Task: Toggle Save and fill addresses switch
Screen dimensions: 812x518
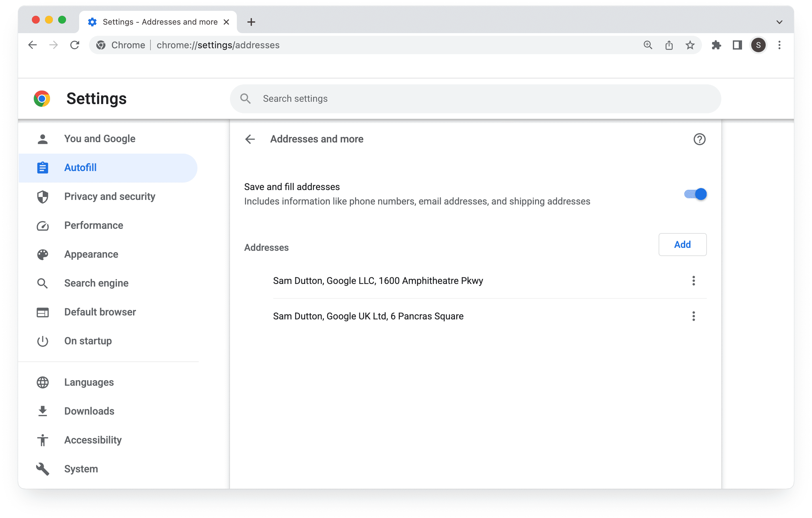Action: click(695, 194)
